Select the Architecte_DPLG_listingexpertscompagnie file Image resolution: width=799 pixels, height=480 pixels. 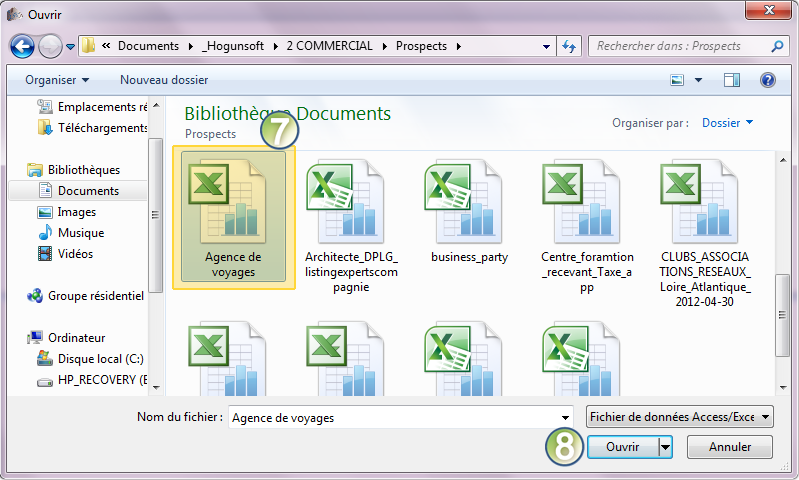pos(351,226)
